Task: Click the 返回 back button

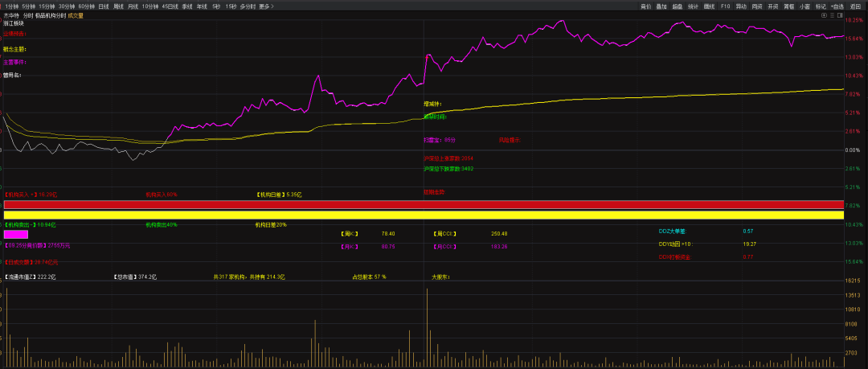Action: [855, 6]
